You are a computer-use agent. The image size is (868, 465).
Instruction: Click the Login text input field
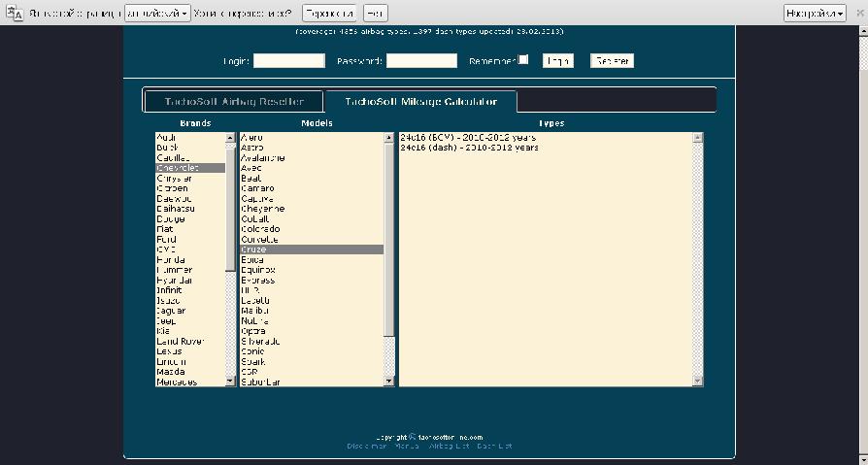[288, 61]
